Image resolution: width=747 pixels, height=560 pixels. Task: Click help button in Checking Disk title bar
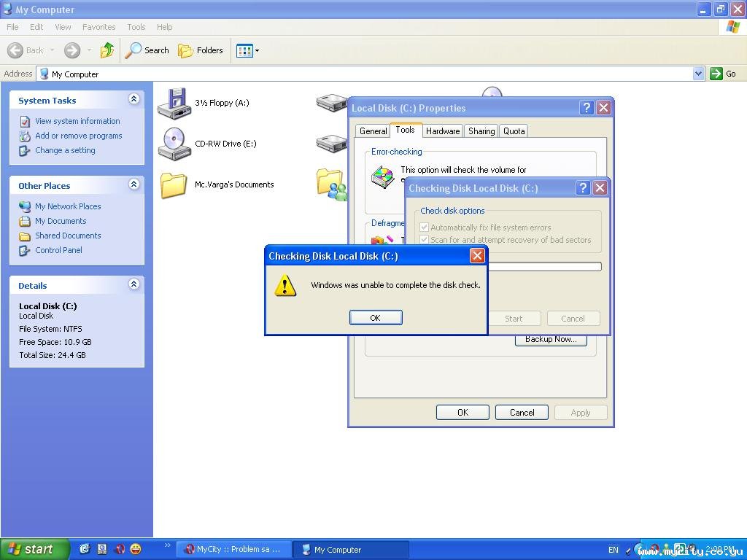click(583, 188)
